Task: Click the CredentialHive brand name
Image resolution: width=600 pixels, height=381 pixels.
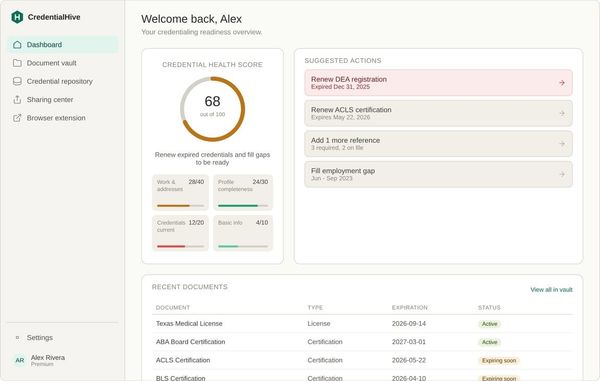Action: coord(54,17)
